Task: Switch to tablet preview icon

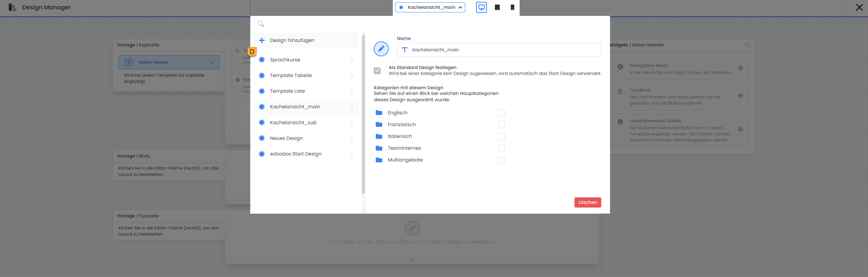Action: [497, 7]
